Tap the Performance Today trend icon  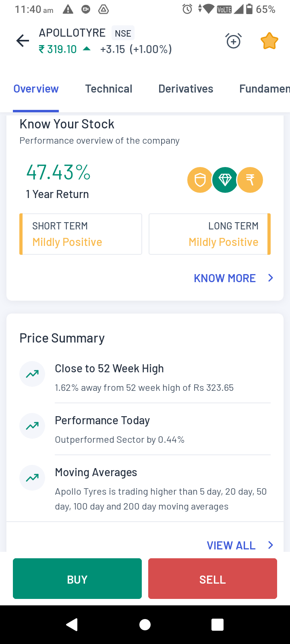point(32,426)
